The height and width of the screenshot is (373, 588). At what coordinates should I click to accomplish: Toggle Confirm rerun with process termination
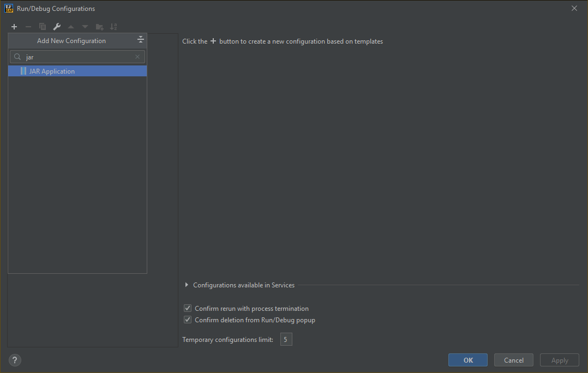[188, 309]
